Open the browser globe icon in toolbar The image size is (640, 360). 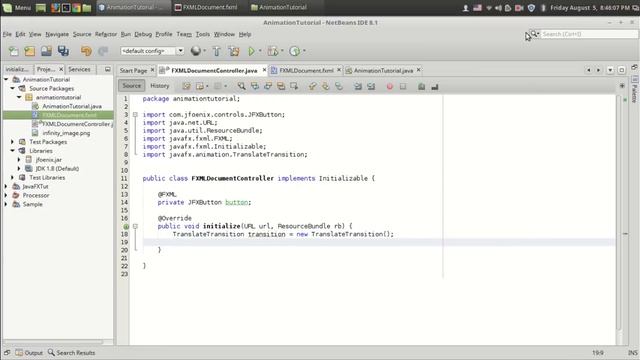tap(196, 51)
